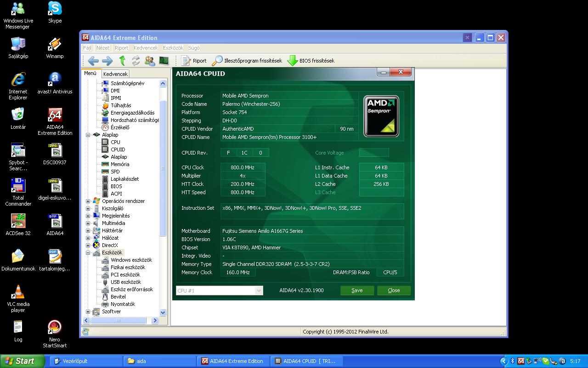Screen dimensions: 588x368
Task: Open the Súgó menu
Action: pyautogui.click(x=194, y=48)
